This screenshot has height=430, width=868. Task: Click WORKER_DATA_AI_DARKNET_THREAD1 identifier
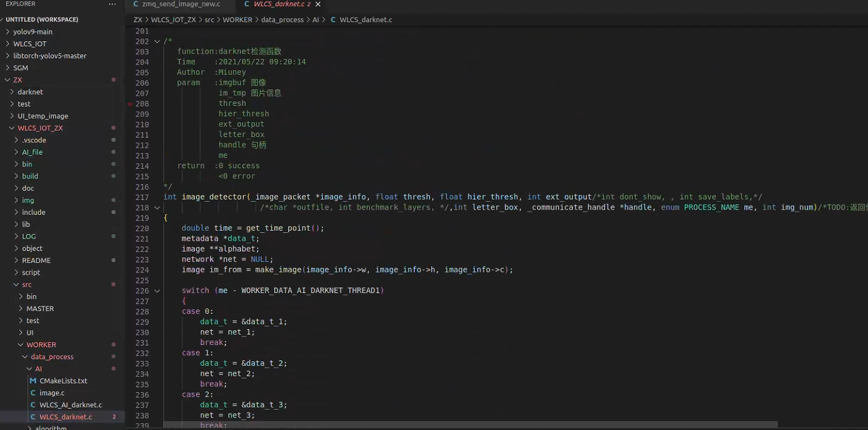click(x=310, y=291)
